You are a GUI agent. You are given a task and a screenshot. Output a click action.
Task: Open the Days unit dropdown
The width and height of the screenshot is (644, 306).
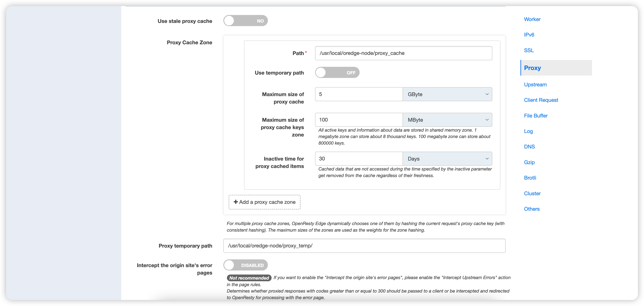point(447,159)
